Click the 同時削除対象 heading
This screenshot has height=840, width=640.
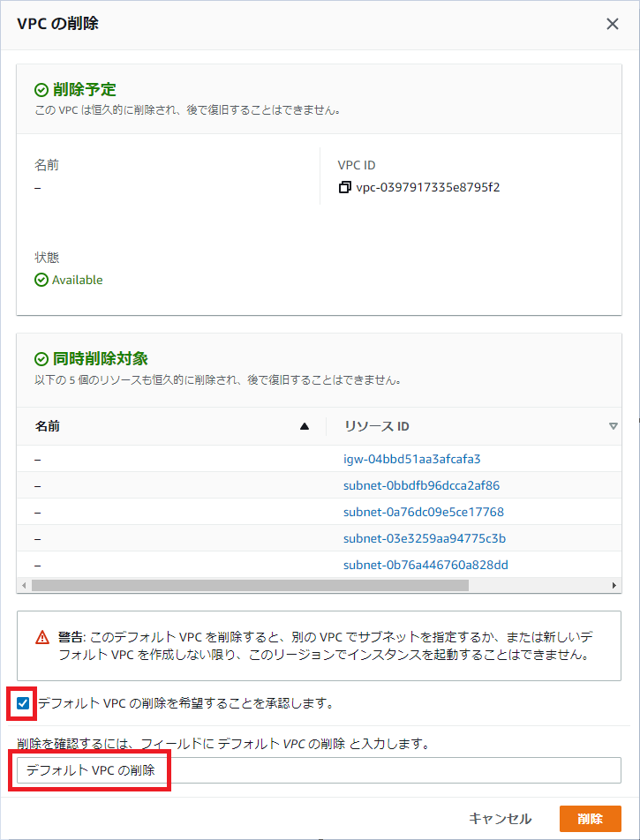pos(101,359)
